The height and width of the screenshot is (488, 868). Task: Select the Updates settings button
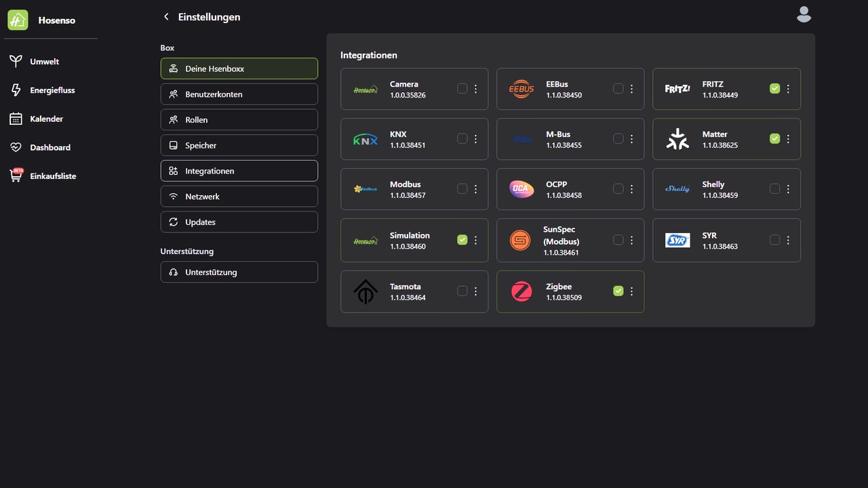pyautogui.click(x=239, y=222)
